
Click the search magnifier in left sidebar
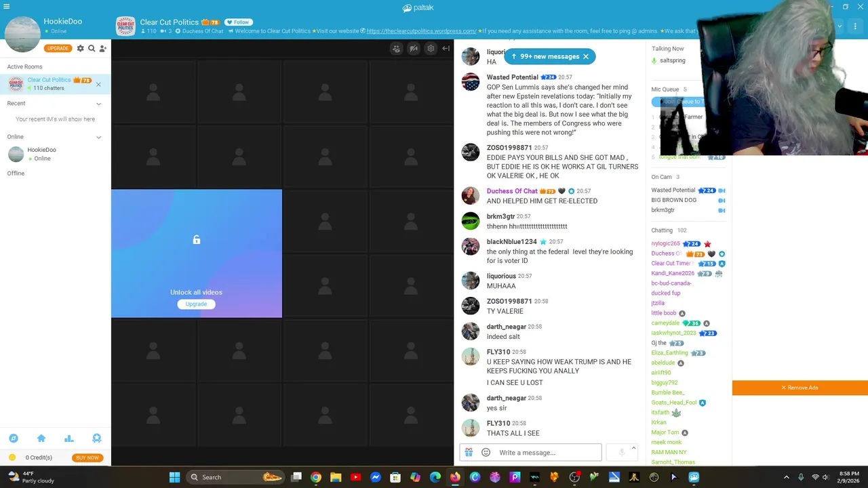pyautogui.click(x=92, y=48)
